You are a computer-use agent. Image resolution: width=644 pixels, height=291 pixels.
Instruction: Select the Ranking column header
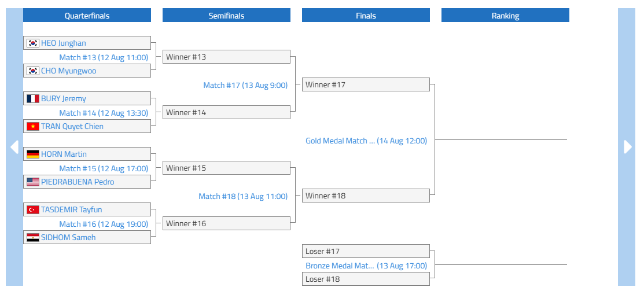505,16
